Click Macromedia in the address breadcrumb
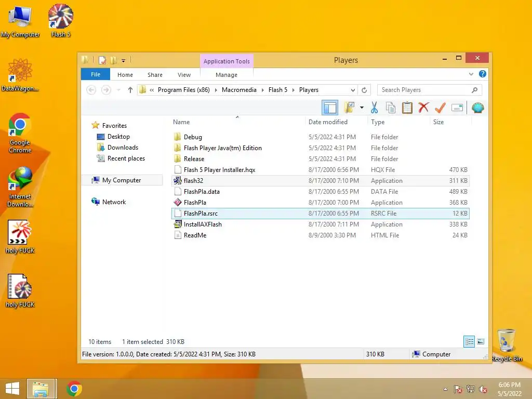 239,90
